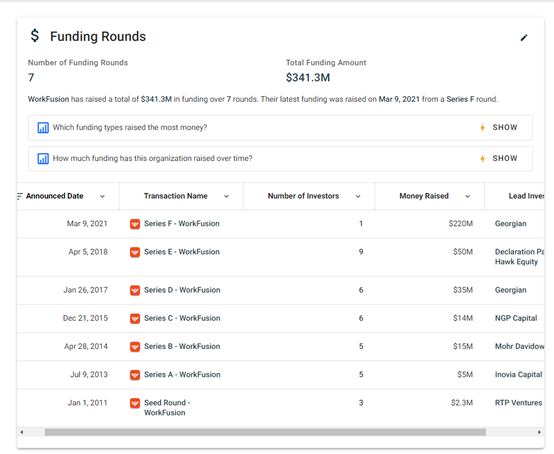Image resolution: width=554 pixels, height=454 pixels.
Task: Click sort icon left of Announced Date
Action: [20, 196]
